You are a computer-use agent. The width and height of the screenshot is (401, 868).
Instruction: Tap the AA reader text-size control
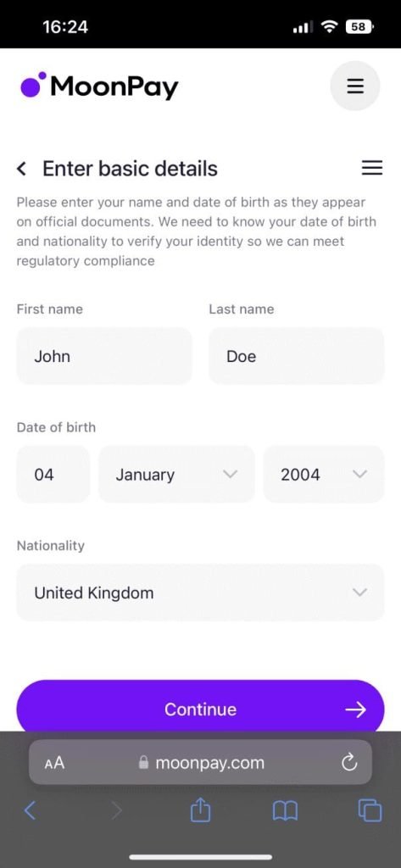click(x=54, y=763)
